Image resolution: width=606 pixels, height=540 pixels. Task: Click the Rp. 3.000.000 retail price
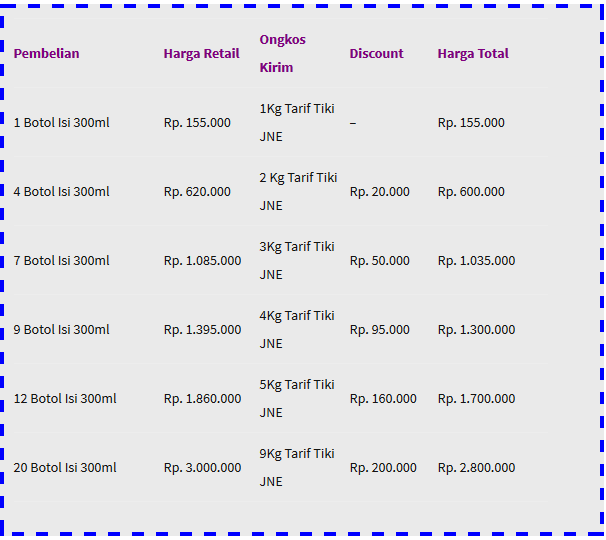coord(203,467)
